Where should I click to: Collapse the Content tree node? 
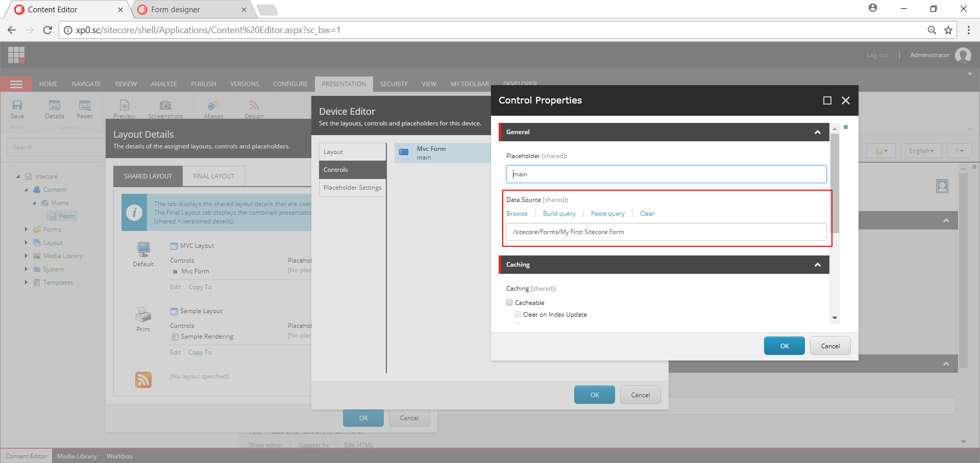coord(27,190)
